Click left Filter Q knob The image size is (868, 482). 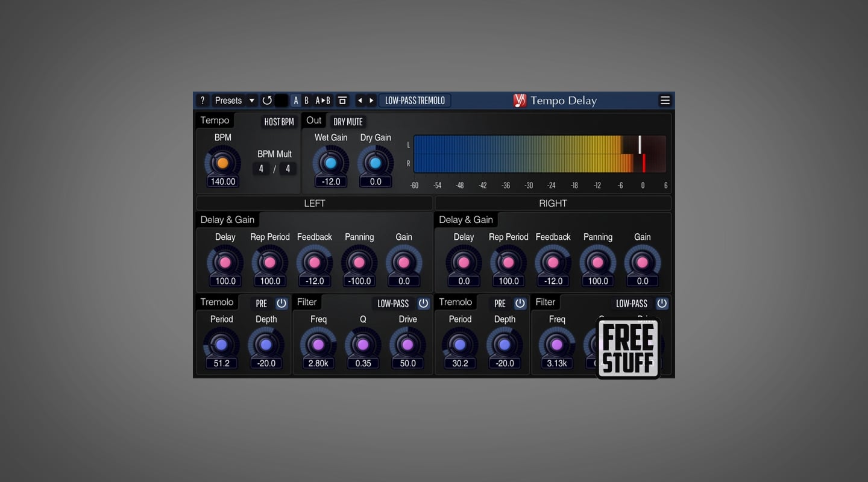pos(363,345)
